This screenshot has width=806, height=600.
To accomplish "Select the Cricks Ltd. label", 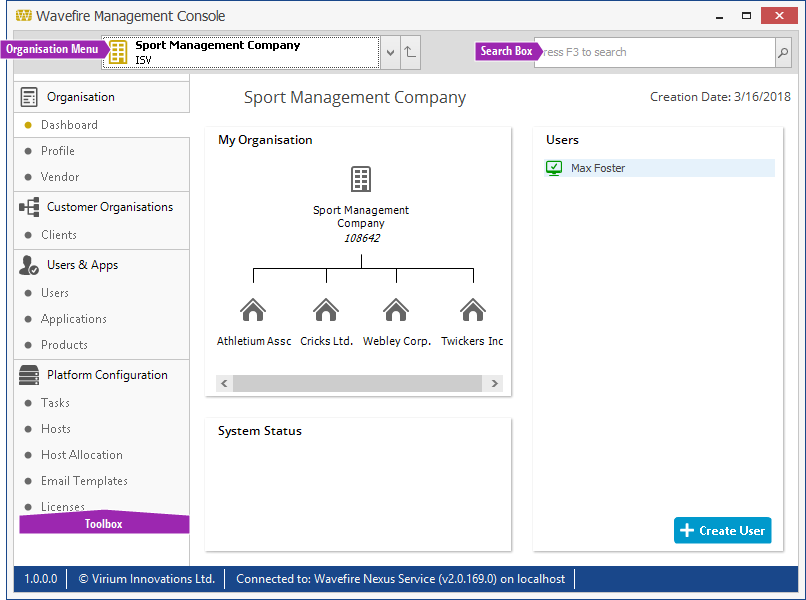I will pyautogui.click(x=326, y=341).
